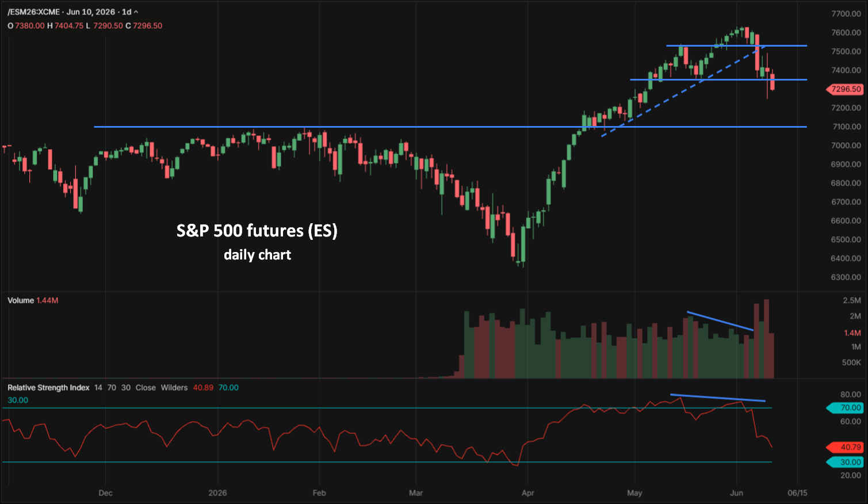The width and height of the screenshot is (868, 504).
Task: Select the 1d timeframe label in the header
Action: point(127,12)
